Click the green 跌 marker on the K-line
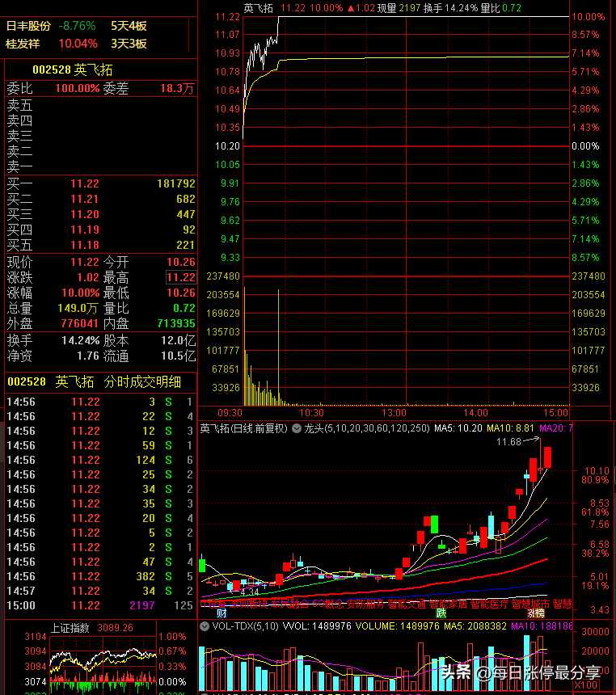The image size is (616, 695). (441, 613)
